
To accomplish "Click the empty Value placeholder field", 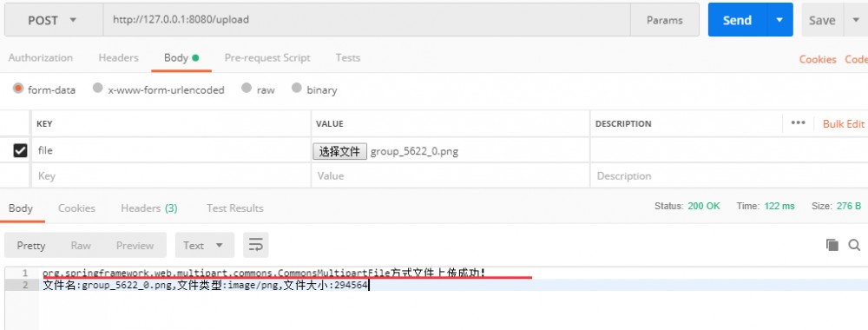I will pos(450,175).
